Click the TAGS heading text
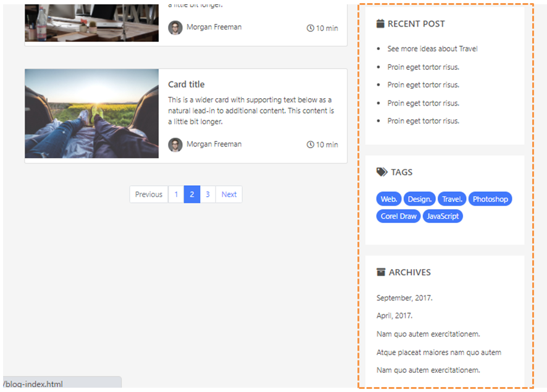Viewport: 547px width, 392px height. (x=401, y=172)
